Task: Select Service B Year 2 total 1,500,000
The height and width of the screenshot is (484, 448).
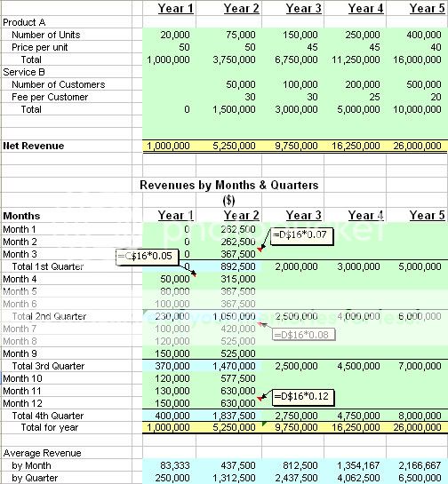Action: pos(234,109)
